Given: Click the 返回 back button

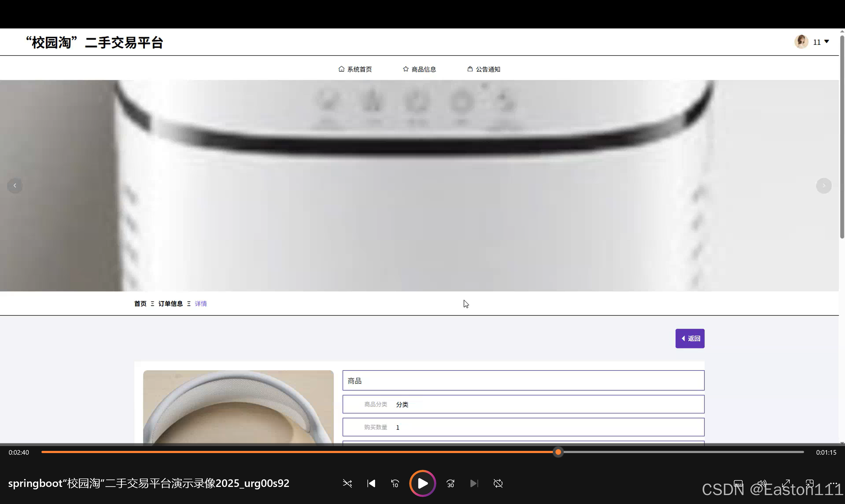Looking at the screenshot, I should pos(690,338).
